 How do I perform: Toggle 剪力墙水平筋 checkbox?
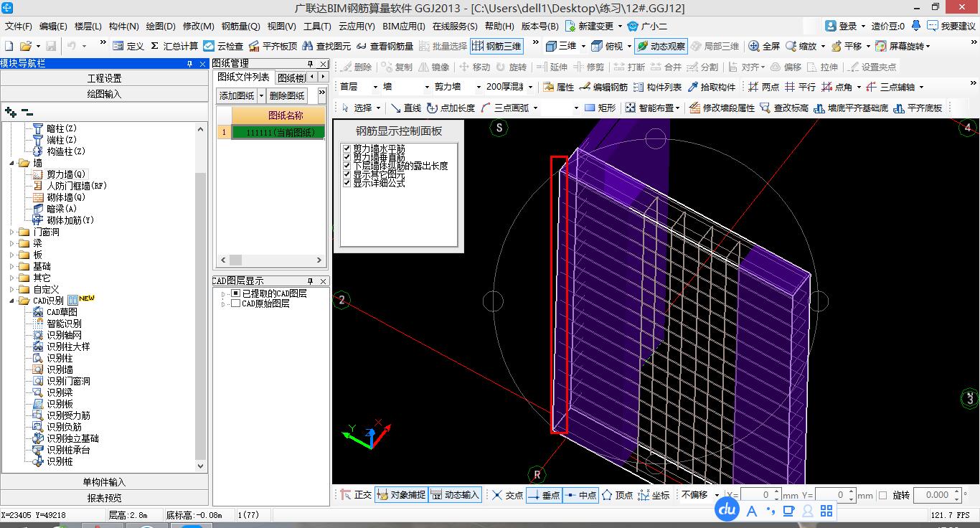coord(347,148)
